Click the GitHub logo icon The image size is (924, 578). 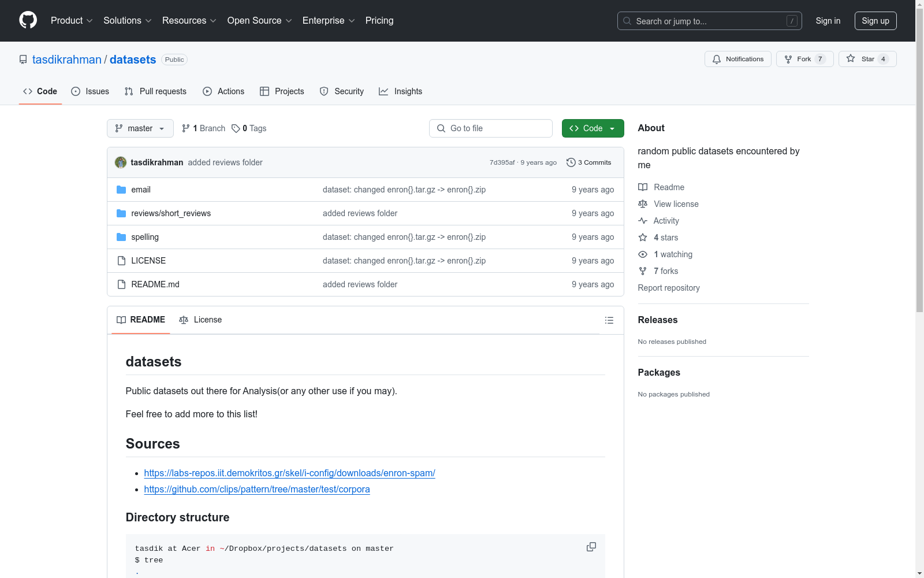[x=28, y=20]
